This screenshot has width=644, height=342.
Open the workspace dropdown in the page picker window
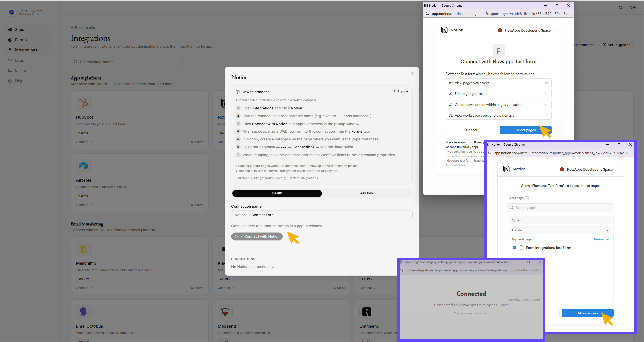pyautogui.click(x=589, y=169)
